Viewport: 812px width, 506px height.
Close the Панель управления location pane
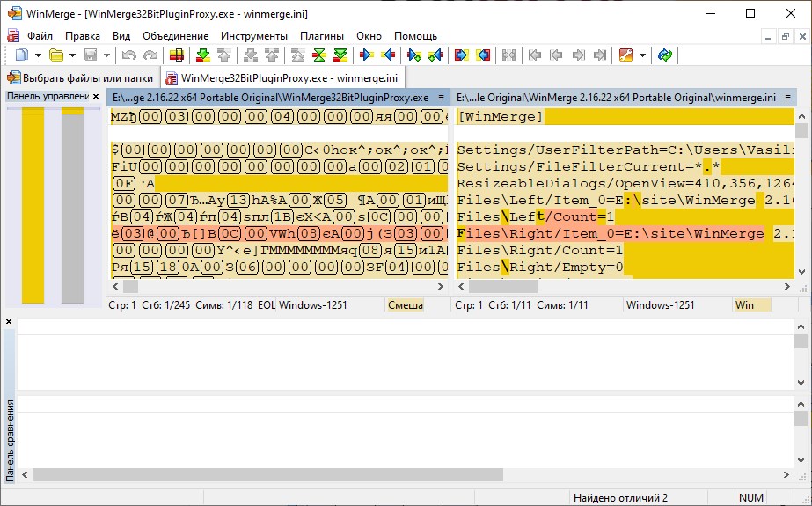(96, 96)
